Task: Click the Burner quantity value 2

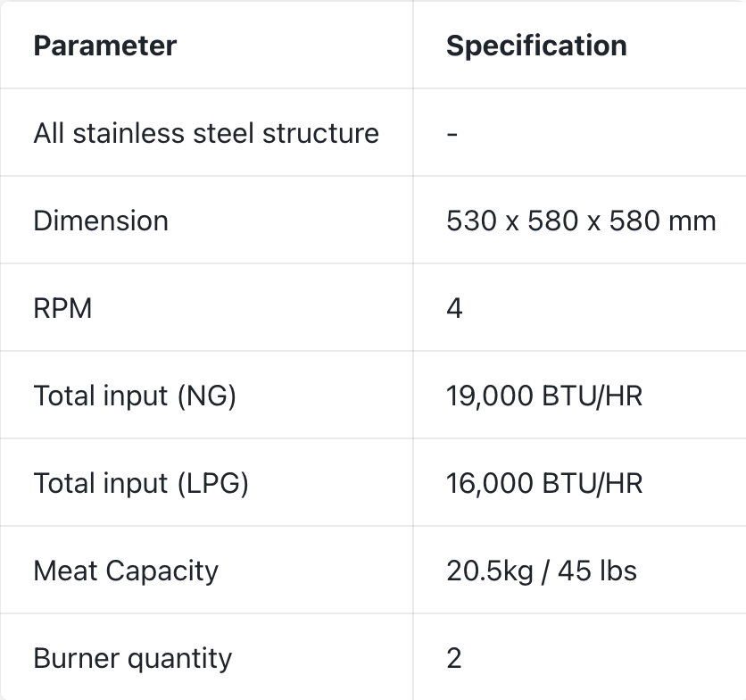Action: (x=454, y=659)
